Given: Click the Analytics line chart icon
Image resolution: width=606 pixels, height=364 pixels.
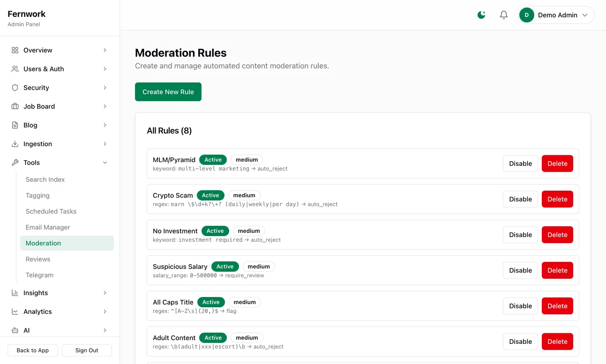Looking at the screenshot, I should point(15,312).
